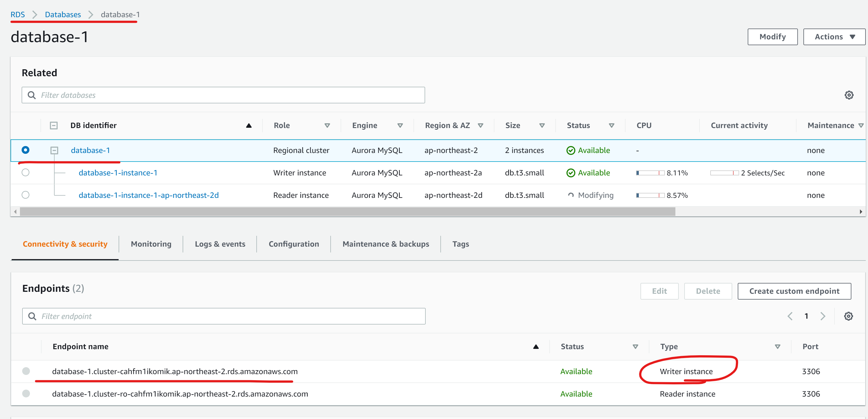868x419 pixels.
Task: Go to previous endpoints page
Action: click(790, 316)
